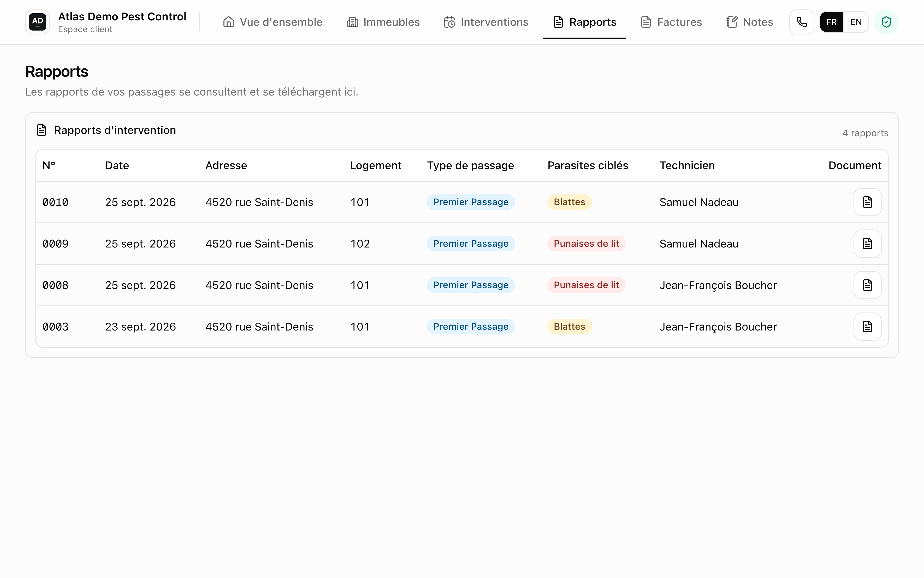Open the document for report 0008
This screenshot has width=924, height=578.
coord(867,285)
